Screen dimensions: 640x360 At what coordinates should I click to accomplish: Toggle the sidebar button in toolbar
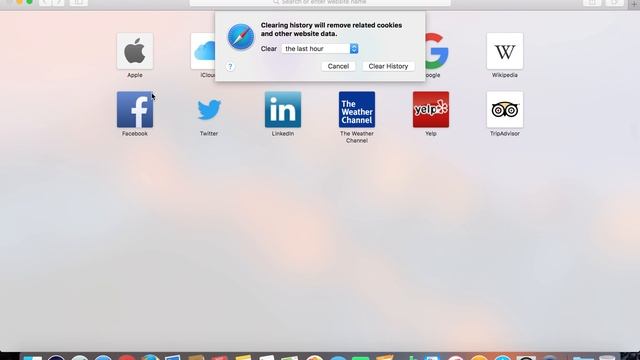tap(78, 2)
